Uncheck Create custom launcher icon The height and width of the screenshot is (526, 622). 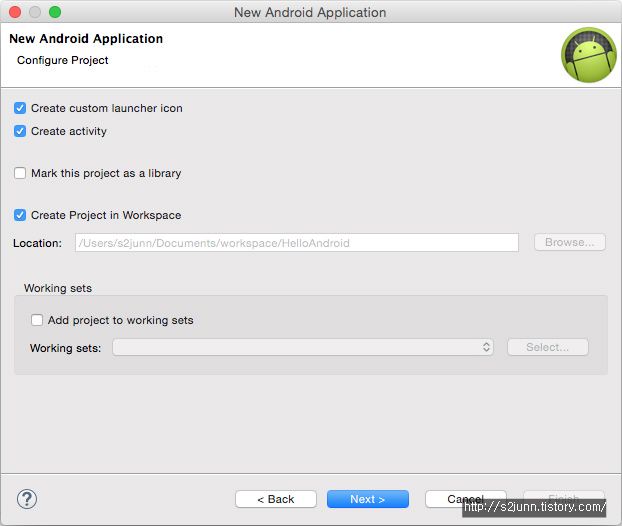(x=20, y=108)
